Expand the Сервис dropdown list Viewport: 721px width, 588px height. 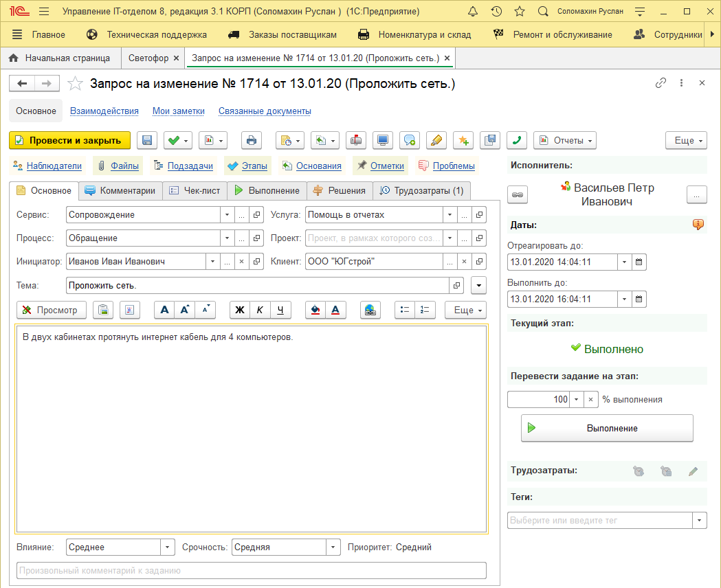[227, 215]
